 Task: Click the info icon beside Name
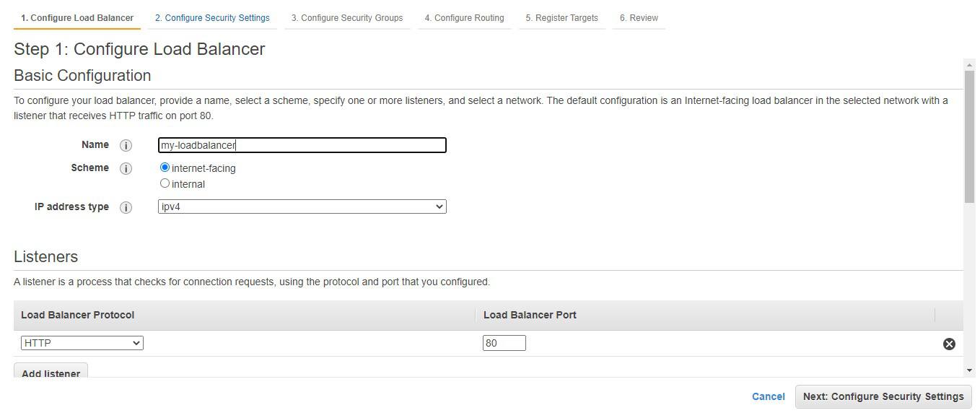126,145
